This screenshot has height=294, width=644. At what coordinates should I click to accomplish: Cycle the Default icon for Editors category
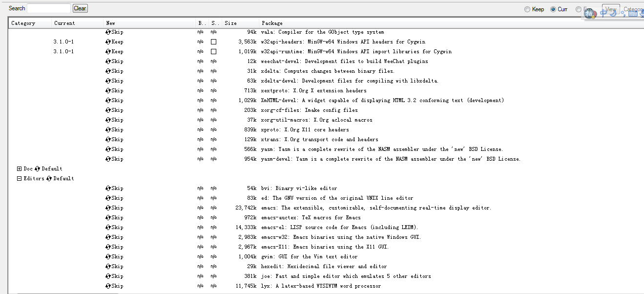[49, 179]
